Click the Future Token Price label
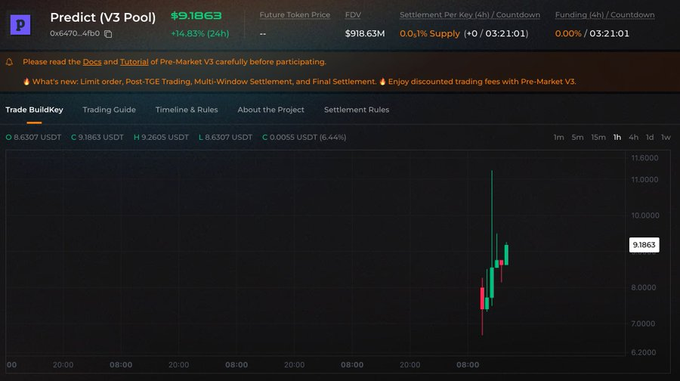 (294, 15)
